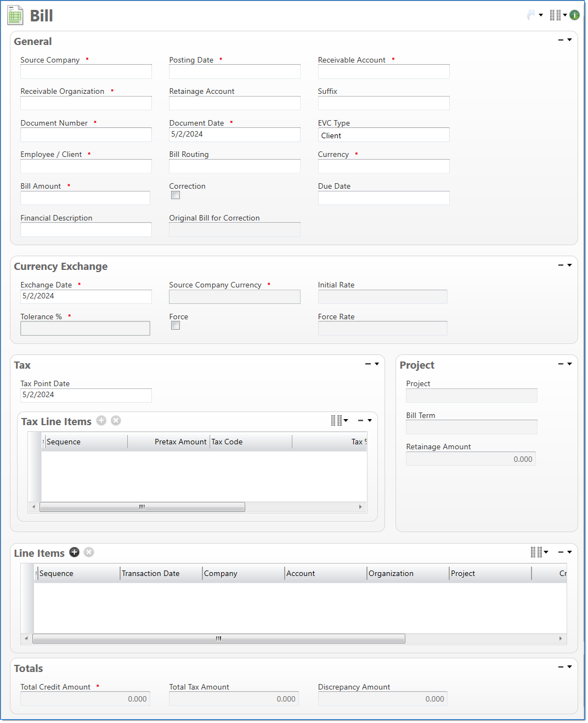Click the green info icon in header
Viewport: 588px width, 723px height.
click(x=574, y=15)
